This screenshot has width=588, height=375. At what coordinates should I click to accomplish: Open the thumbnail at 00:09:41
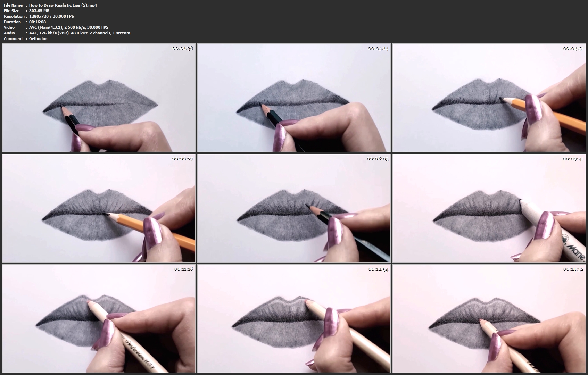point(489,208)
